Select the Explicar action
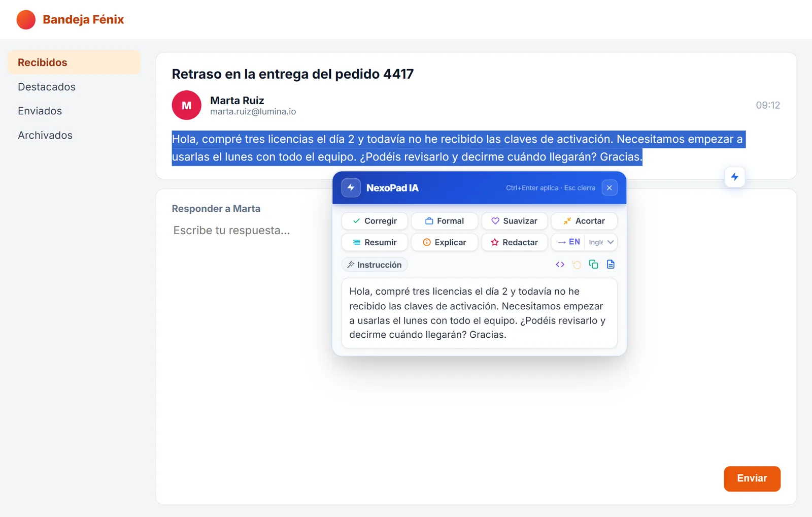This screenshot has width=812, height=517. coord(445,242)
